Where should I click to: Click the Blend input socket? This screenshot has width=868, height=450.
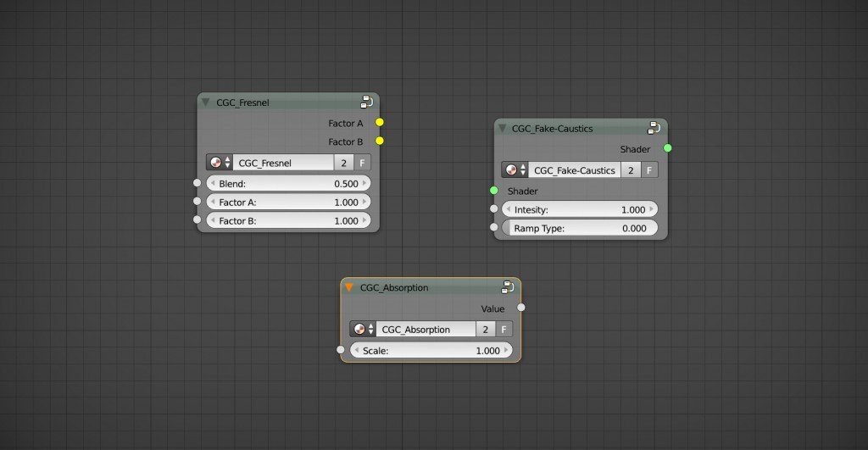(x=197, y=183)
